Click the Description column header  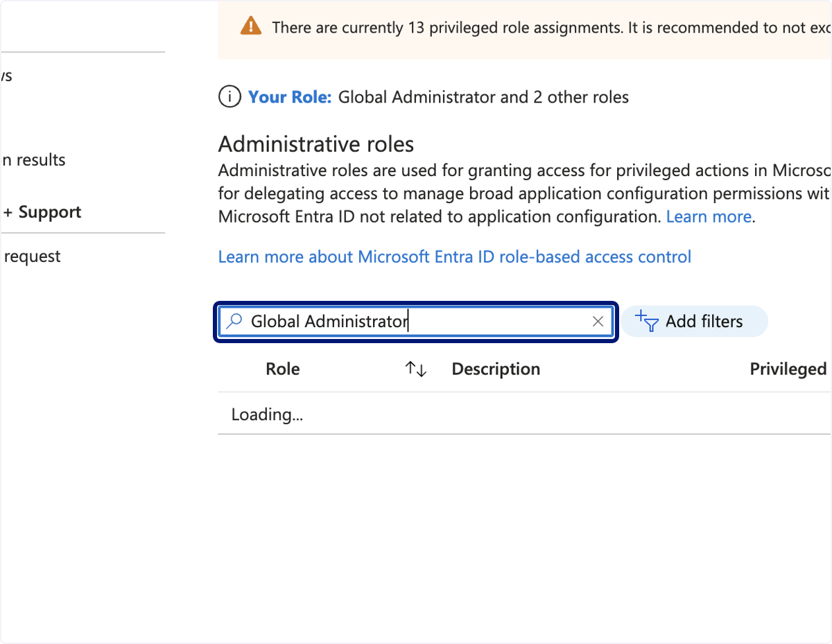[496, 369]
